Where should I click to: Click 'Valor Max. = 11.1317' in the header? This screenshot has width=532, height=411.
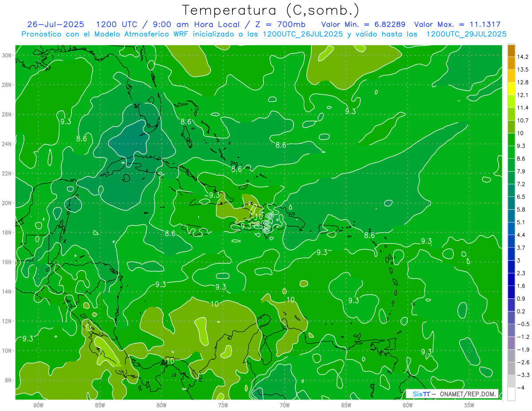pyautogui.click(x=457, y=24)
